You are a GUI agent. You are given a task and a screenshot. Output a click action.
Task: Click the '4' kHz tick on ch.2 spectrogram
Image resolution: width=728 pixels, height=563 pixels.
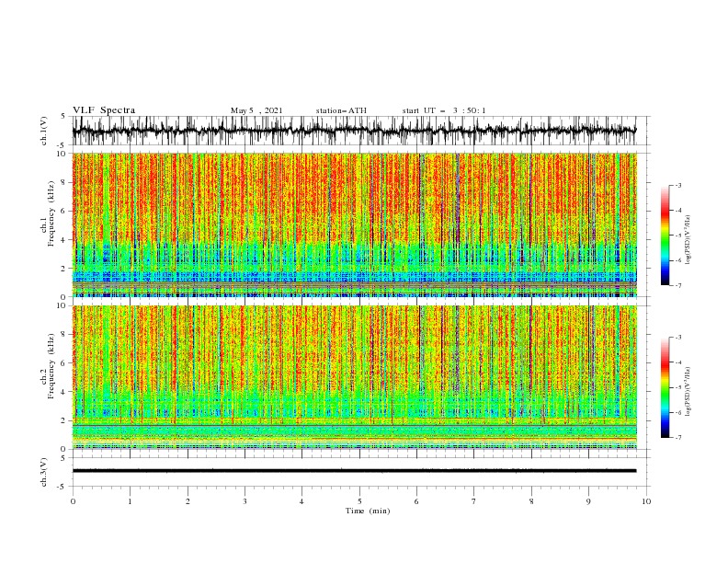64,392
